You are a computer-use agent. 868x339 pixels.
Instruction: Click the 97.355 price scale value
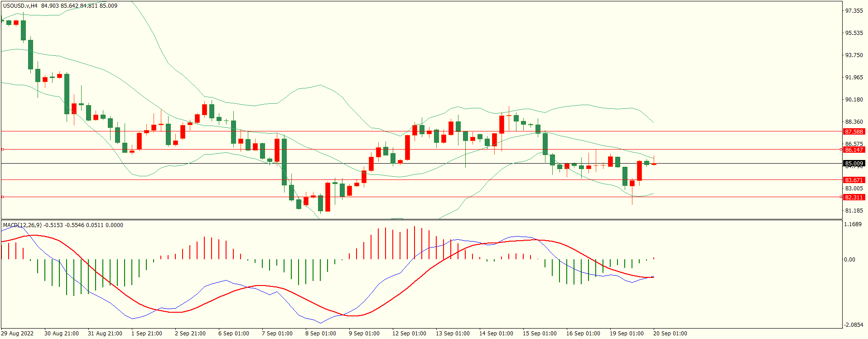tap(854, 10)
